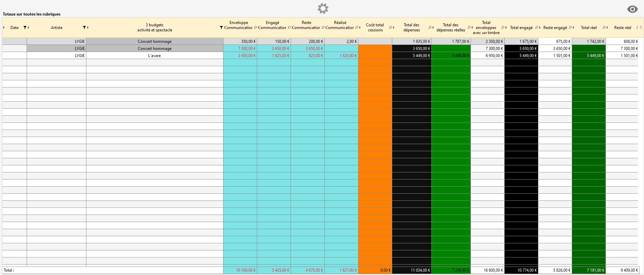644x275 pixels.
Task: Search in Reste engagé column
Action: click(x=570, y=28)
